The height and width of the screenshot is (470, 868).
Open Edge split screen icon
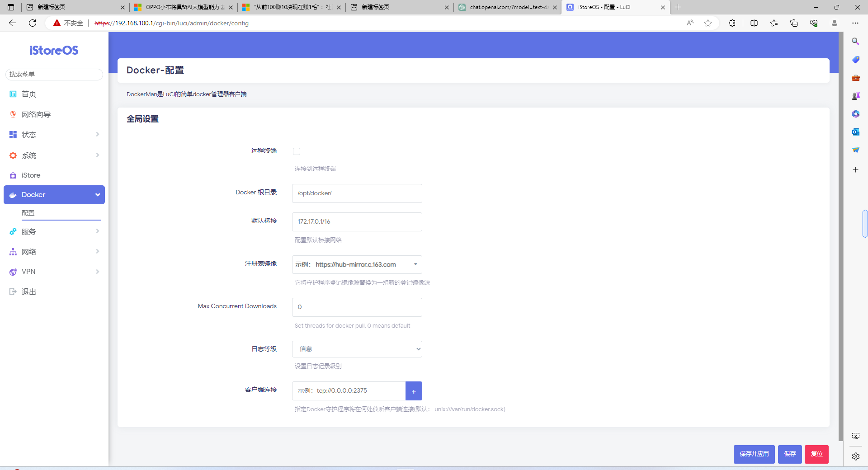(x=754, y=23)
